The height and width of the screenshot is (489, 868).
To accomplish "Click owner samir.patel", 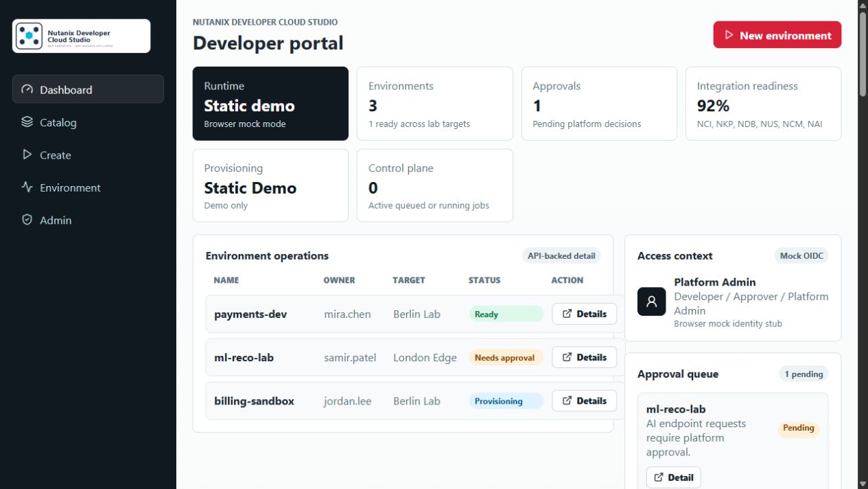I will 350,357.
